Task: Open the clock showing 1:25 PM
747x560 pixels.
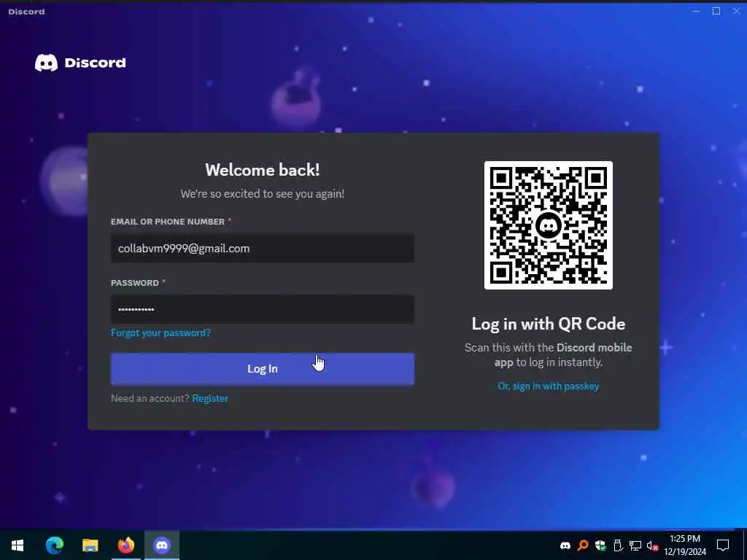Action: pos(685,545)
